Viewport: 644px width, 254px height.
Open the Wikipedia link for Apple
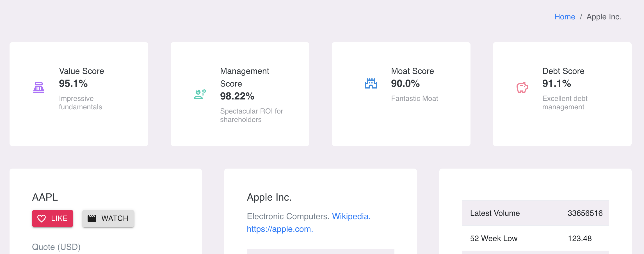click(351, 216)
